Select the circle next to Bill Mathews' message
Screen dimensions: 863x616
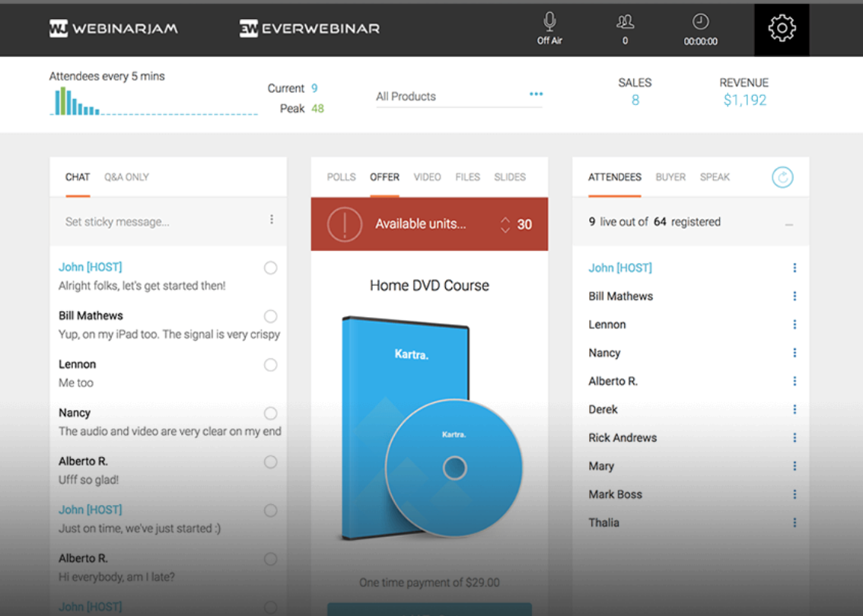[x=270, y=316]
